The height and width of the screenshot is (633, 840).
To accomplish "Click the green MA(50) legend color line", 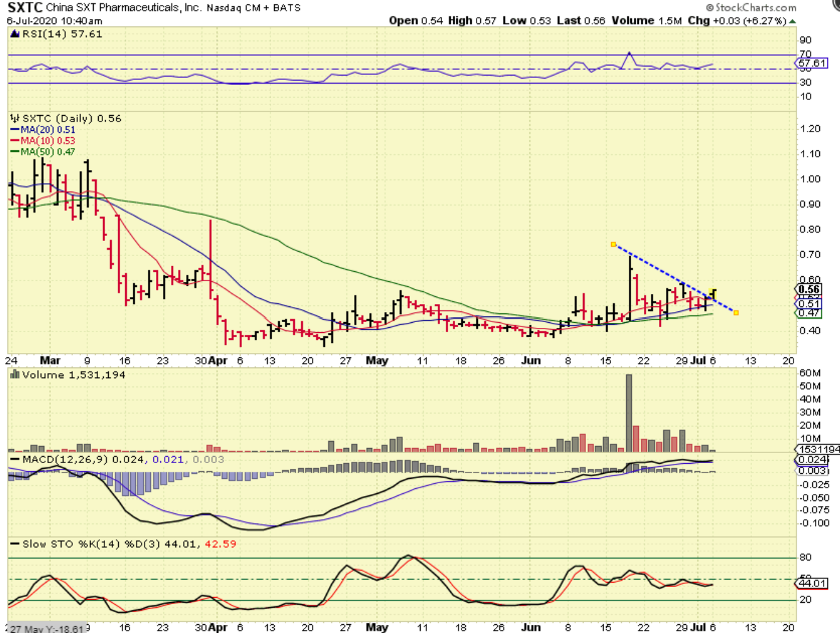I will click(x=15, y=152).
